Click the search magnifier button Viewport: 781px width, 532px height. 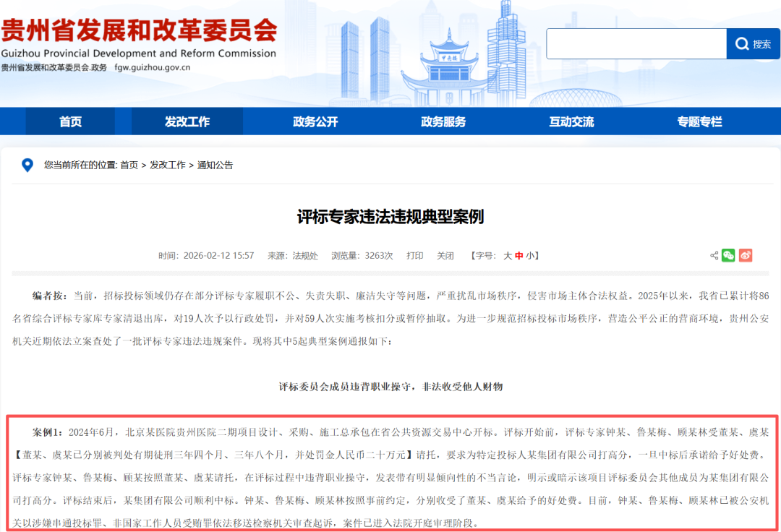(753, 44)
